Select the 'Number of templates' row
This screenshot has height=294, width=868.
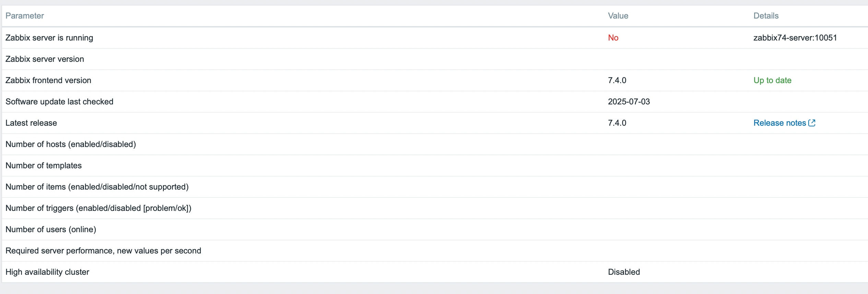coord(435,166)
